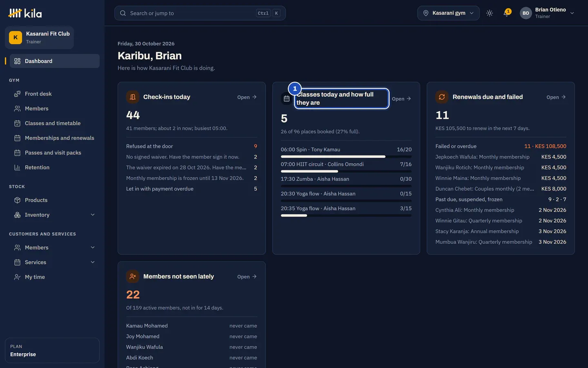
Task: Click the Kamau Mohamed member row
Action: [x=192, y=326]
